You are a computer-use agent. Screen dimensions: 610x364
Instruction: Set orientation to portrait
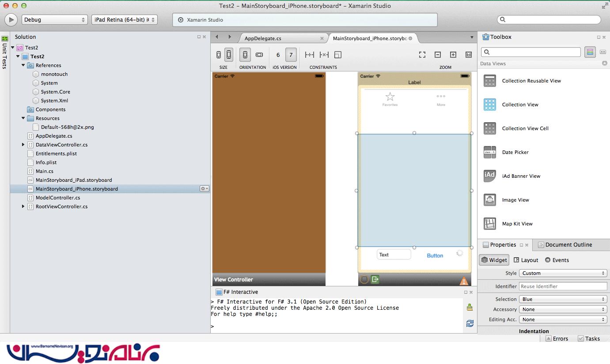point(245,55)
